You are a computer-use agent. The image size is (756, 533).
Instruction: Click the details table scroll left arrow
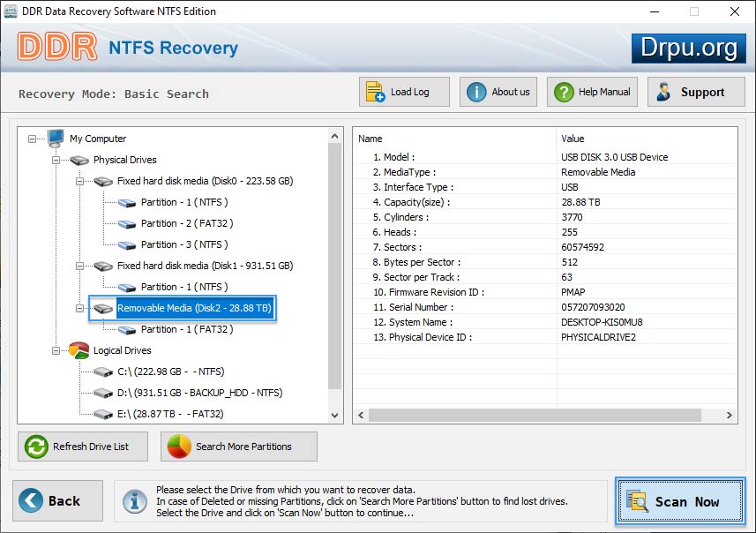click(361, 416)
